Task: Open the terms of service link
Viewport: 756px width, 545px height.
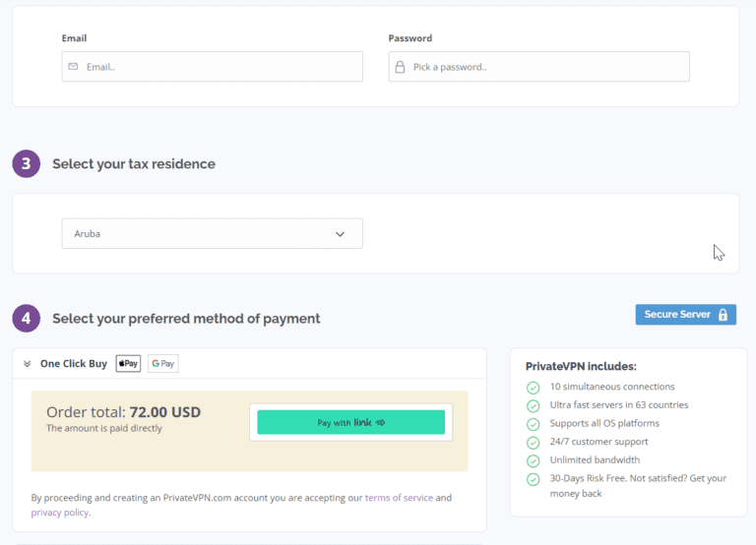Action: 399,498
